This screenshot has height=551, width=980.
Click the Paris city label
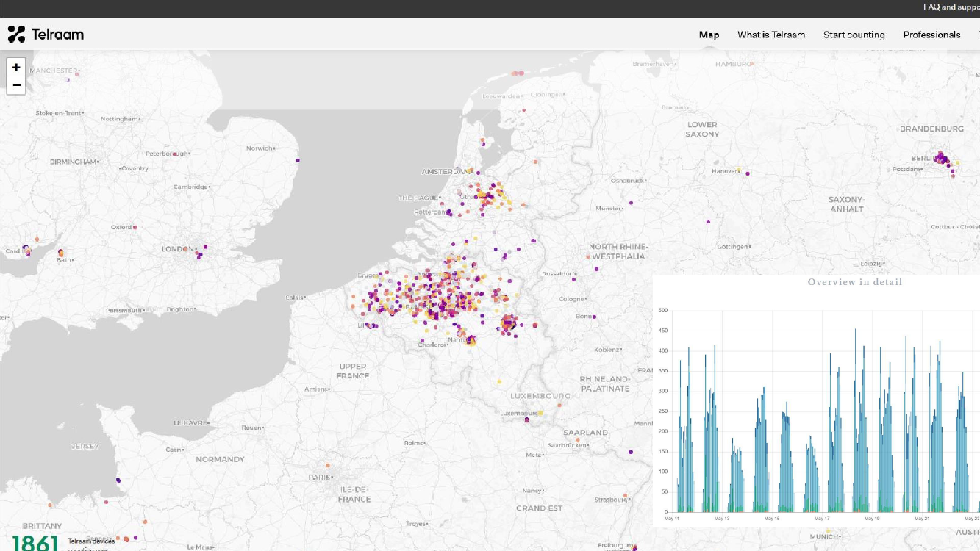pos(321,477)
